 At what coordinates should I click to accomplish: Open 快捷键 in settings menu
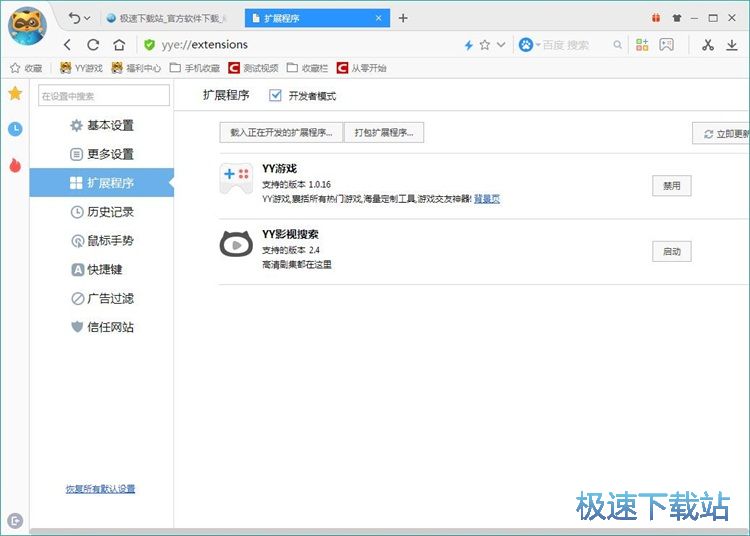click(x=97, y=270)
